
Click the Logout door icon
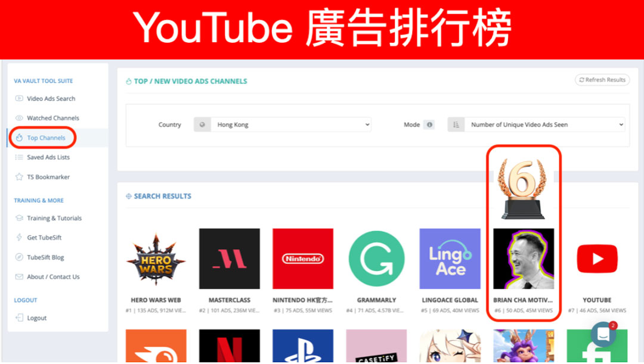coord(19,317)
